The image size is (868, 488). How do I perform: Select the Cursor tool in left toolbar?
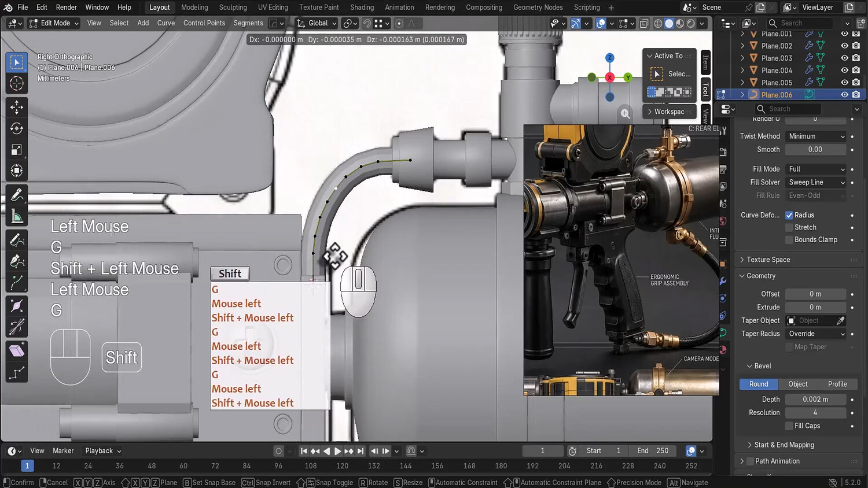pos(17,83)
